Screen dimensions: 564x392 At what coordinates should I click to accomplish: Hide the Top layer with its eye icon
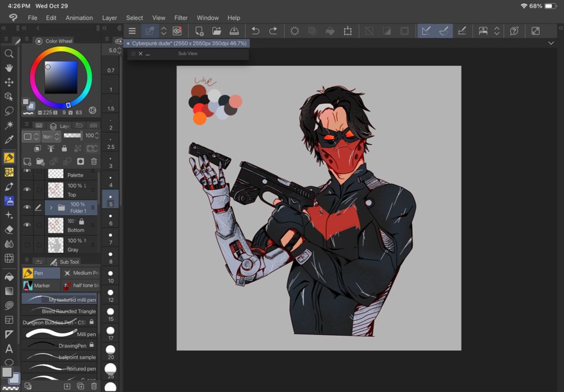click(27, 190)
